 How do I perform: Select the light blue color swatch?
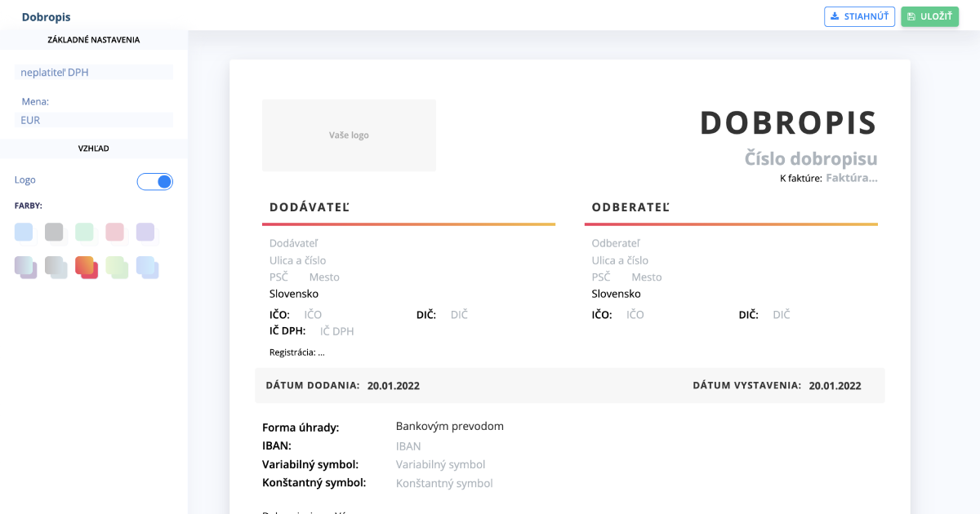[24, 232]
